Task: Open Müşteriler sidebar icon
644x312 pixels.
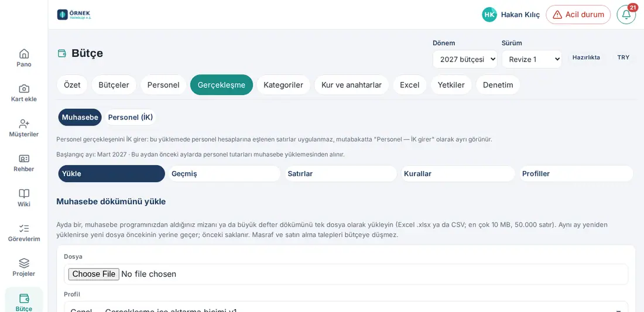Action: point(24,124)
